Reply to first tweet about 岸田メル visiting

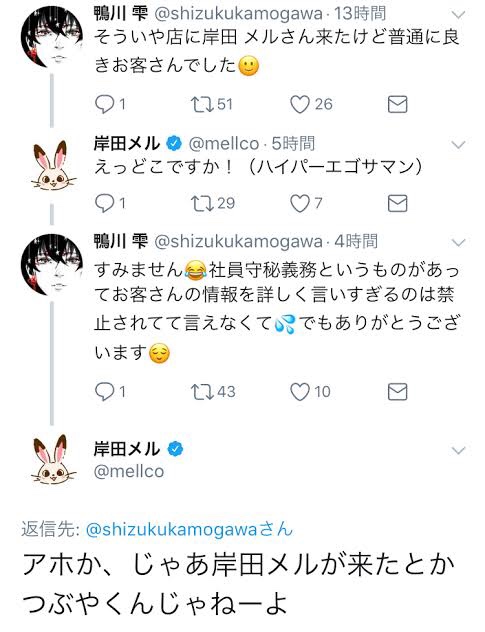[x=105, y=104]
